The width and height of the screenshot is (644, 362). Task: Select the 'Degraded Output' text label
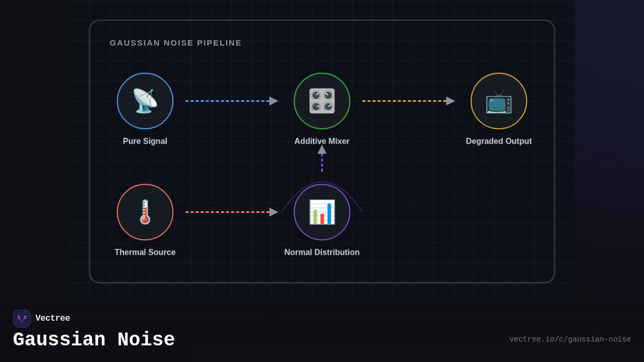tap(499, 141)
